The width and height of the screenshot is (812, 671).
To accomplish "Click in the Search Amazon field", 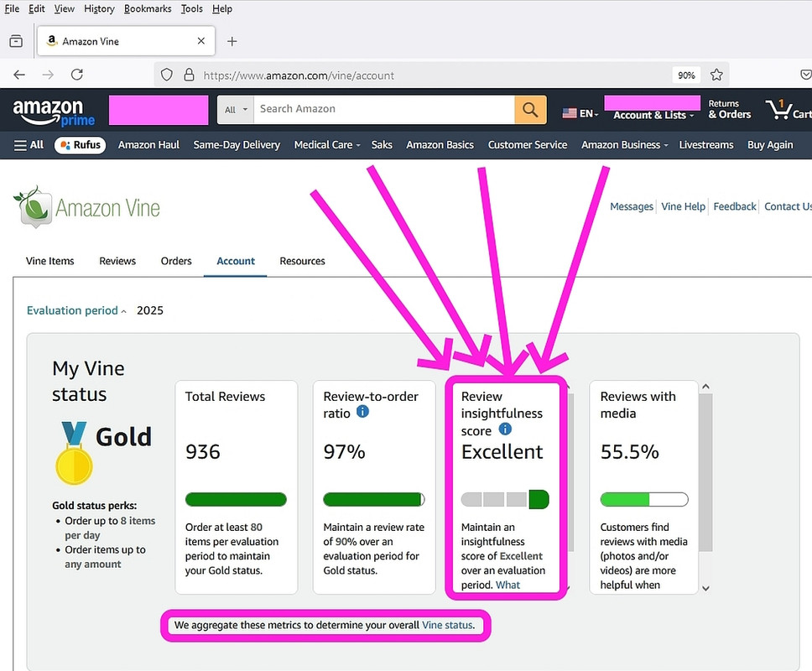I will (x=383, y=109).
